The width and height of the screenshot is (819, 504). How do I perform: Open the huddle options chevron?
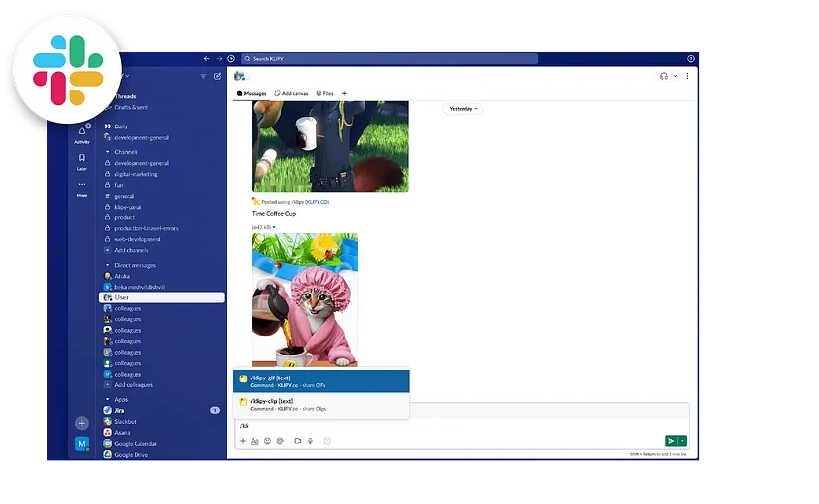tap(675, 76)
